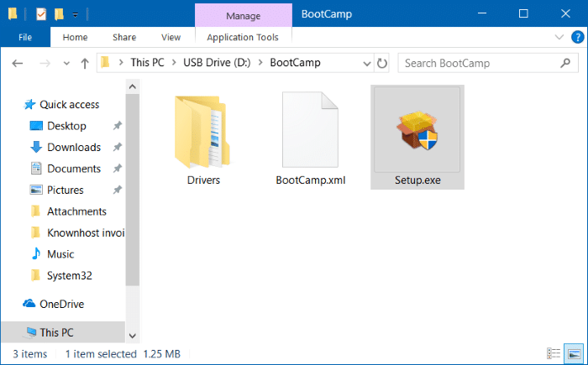Click navigation pane scroll up arrow

[133, 86]
